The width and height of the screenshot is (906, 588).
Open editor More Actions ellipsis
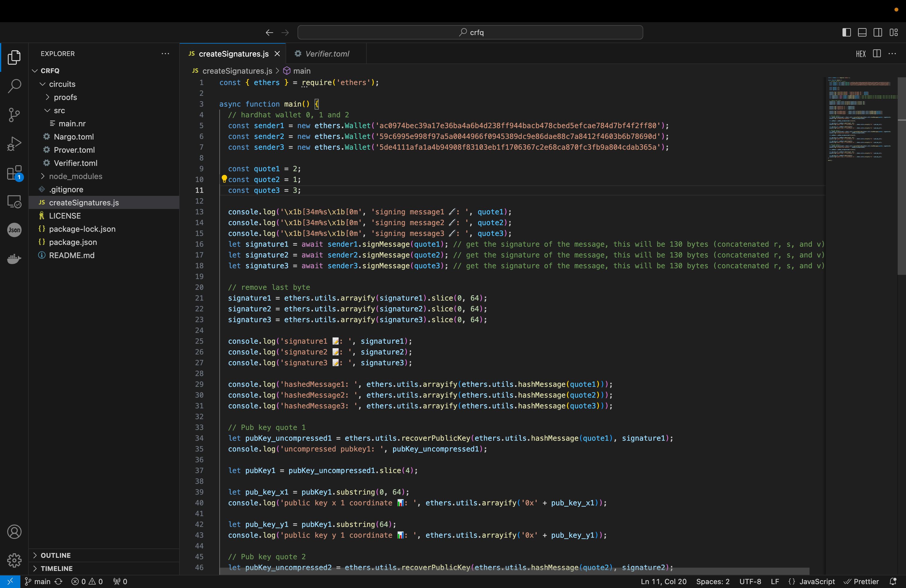[892, 54]
